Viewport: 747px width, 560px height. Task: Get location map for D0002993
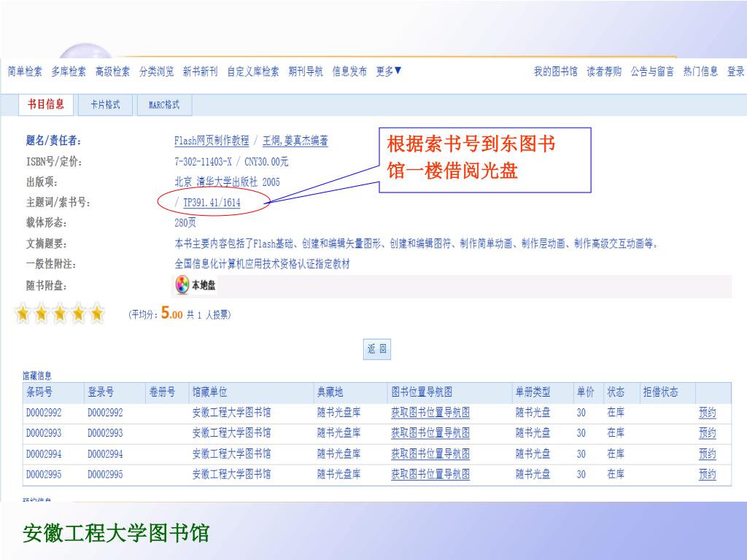point(430,433)
